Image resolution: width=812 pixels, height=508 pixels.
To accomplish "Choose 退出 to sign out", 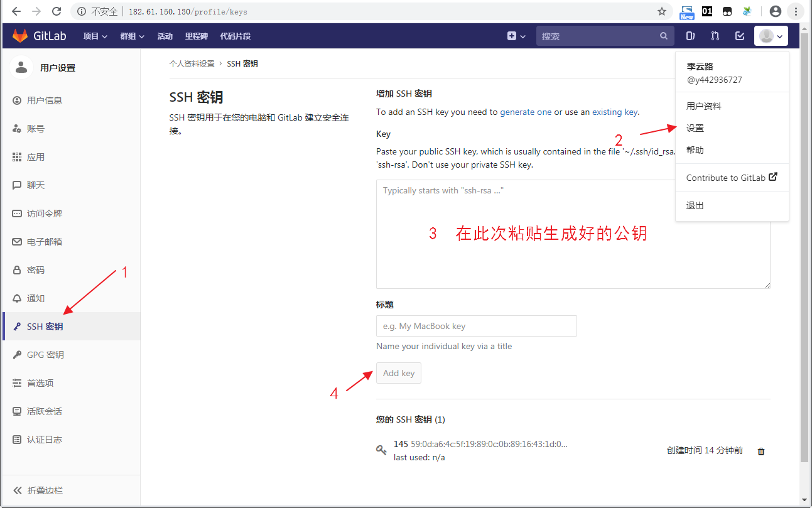I will point(695,205).
